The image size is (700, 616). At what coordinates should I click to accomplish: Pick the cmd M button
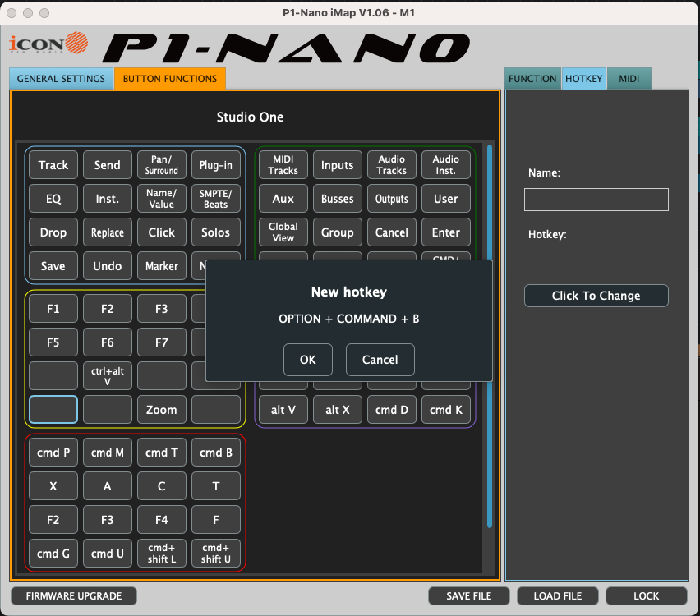click(x=107, y=453)
